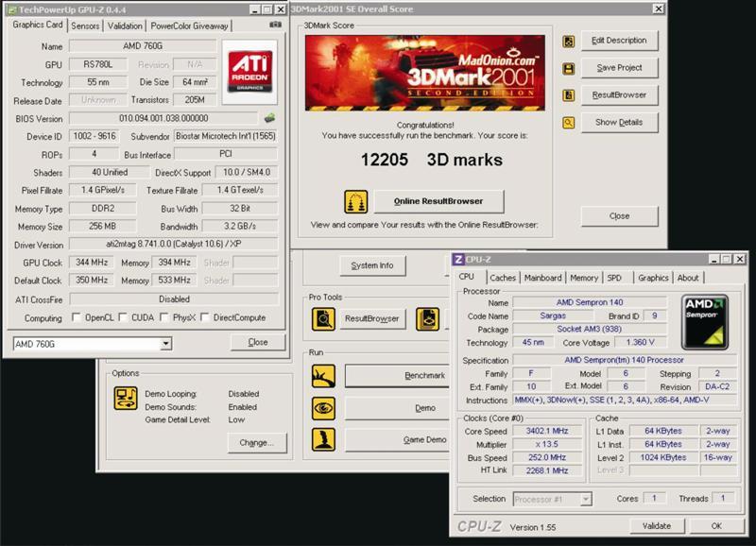Click the Benchmark run icon
This screenshot has height=546, width=756.
(x=323, y=376)
